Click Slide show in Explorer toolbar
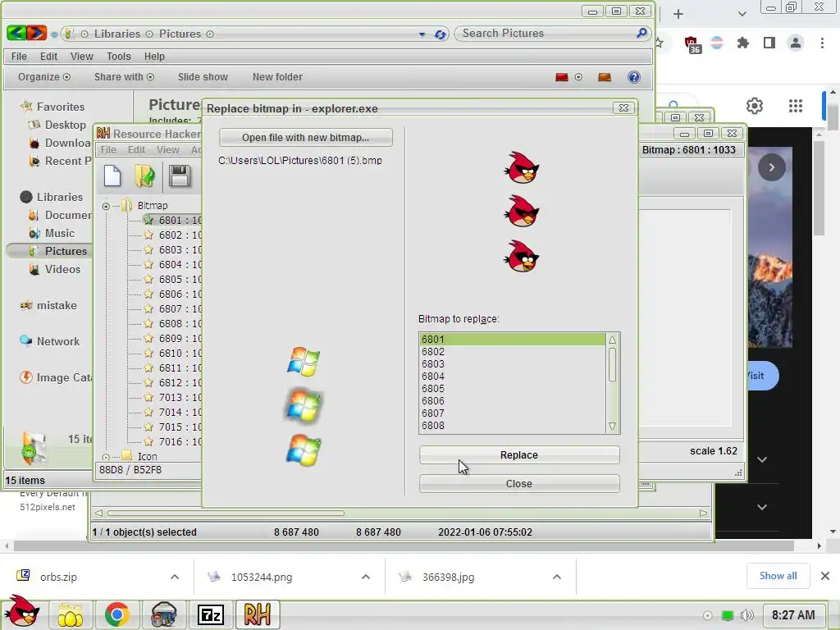 203,76
